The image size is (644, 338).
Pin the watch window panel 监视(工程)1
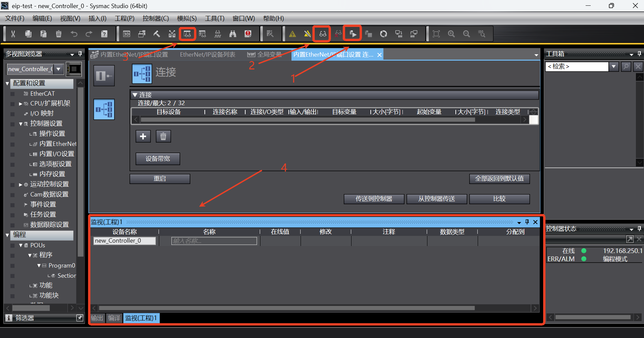527,222
